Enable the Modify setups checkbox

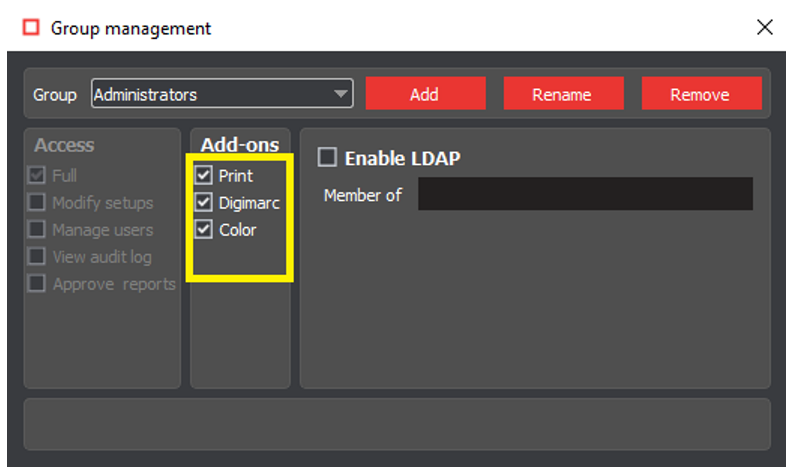pos(37,202)
